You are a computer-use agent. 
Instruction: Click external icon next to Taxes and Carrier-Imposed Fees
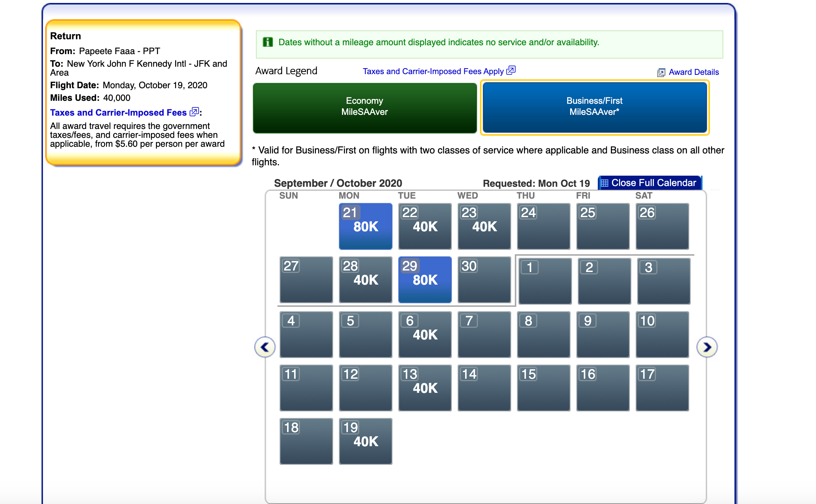click(194, 112)
